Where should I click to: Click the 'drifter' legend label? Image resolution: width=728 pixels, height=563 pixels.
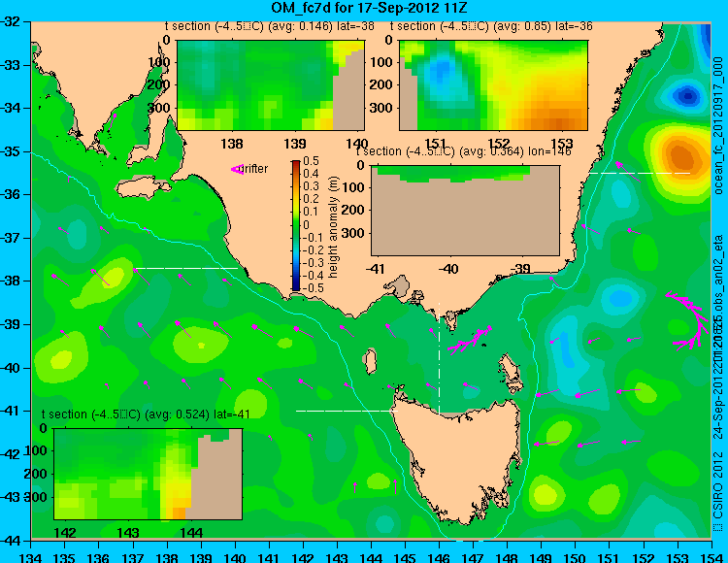pos(254,169)
